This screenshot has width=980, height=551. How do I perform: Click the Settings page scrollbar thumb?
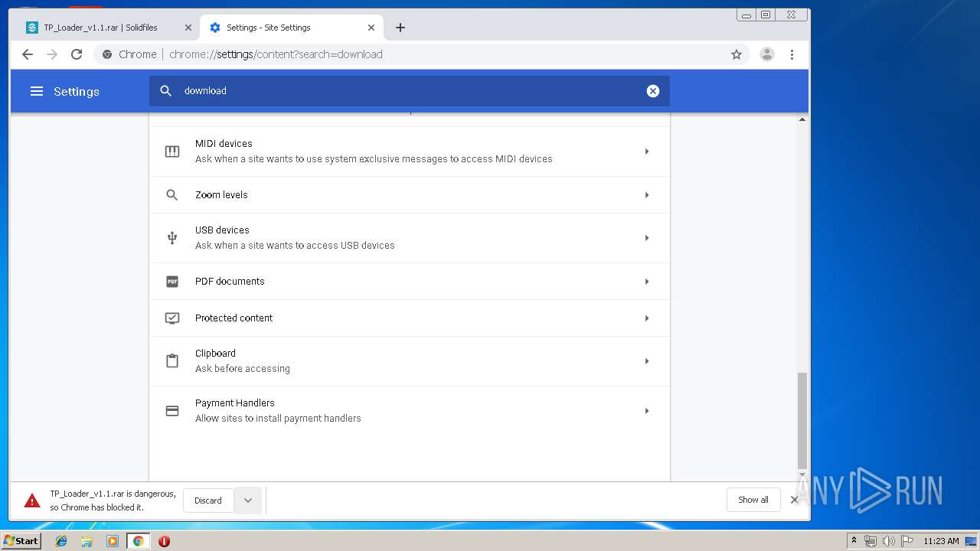point(802,419)
